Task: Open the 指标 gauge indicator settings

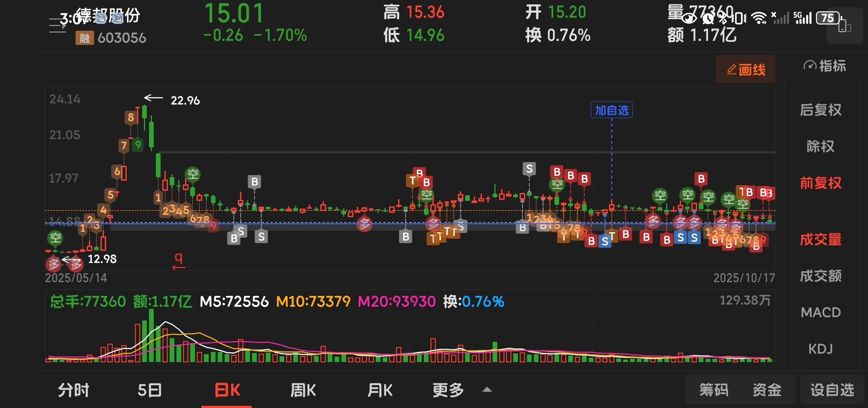Action: pyautogui.click(x=825, y=66)
